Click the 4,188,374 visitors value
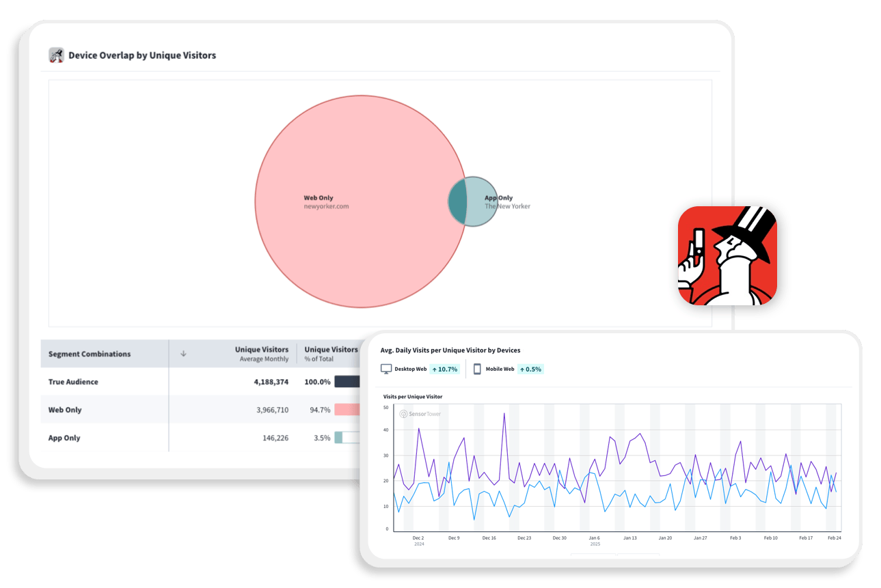881x588 pixels. click(x=271, y=382)
